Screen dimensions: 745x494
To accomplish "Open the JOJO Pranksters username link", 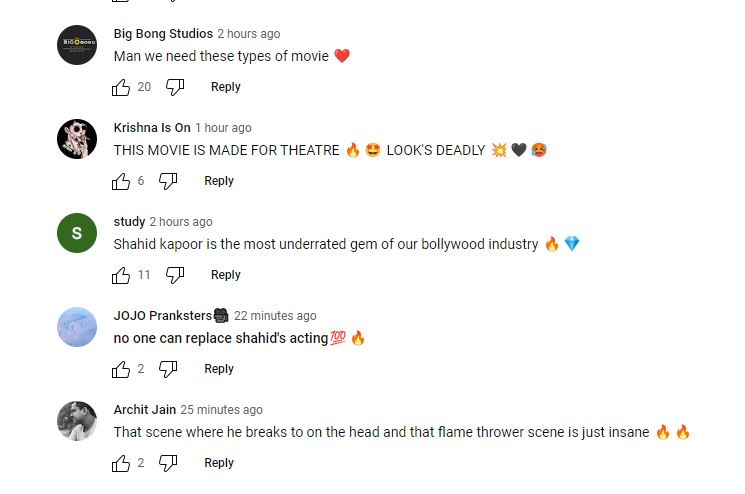I will (x=163, y=316).
